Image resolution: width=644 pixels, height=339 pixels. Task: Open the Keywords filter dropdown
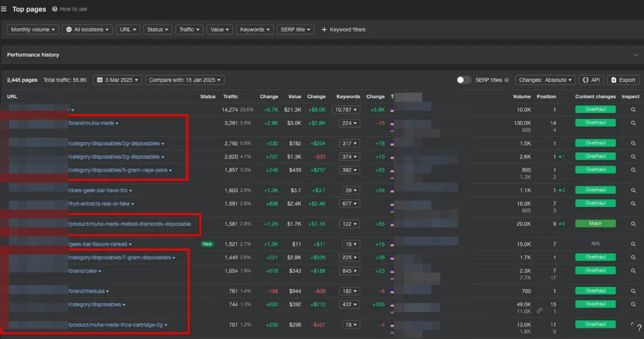coord(255,30)
